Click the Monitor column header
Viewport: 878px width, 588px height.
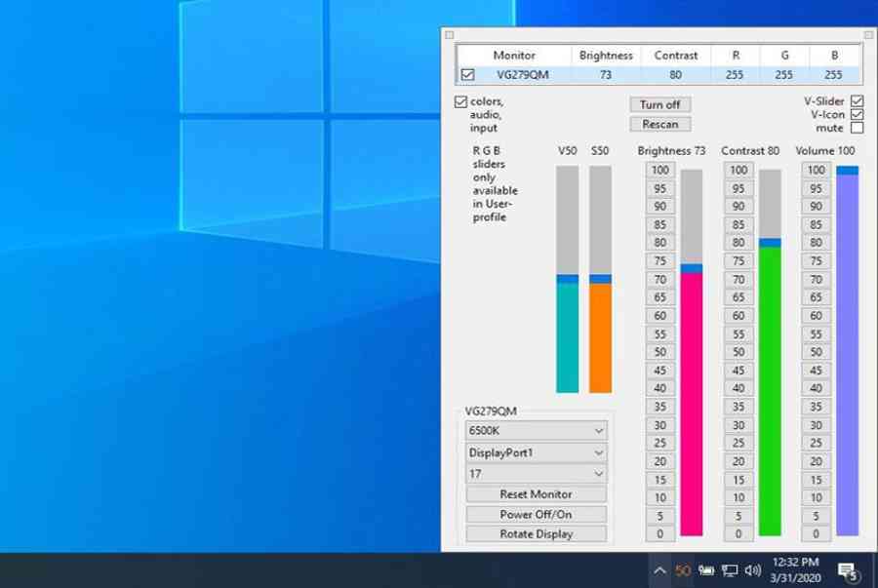(x=514, y=56)
